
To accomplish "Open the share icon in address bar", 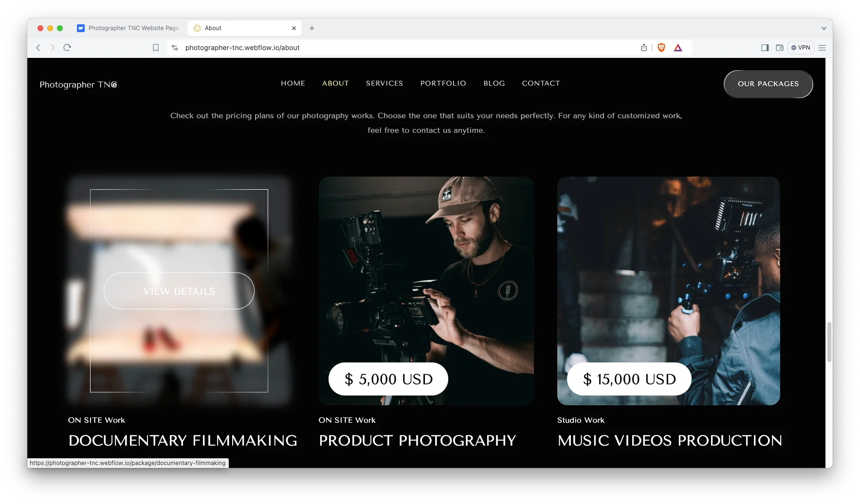I will 644,48.
